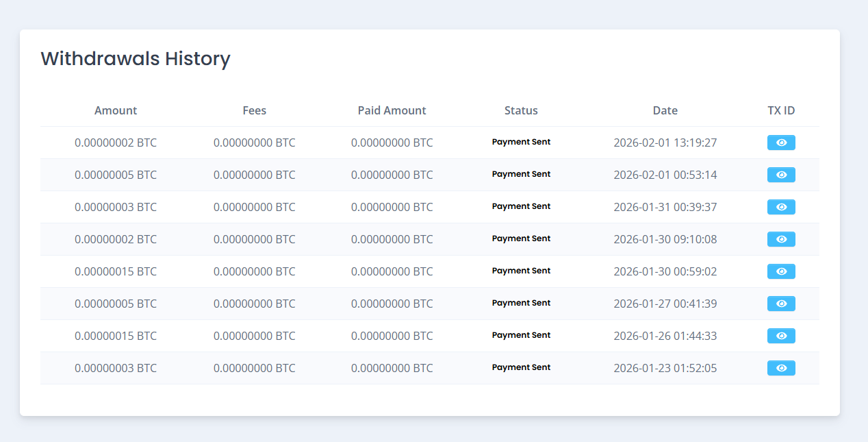Select the Status column header

[521, 110]
